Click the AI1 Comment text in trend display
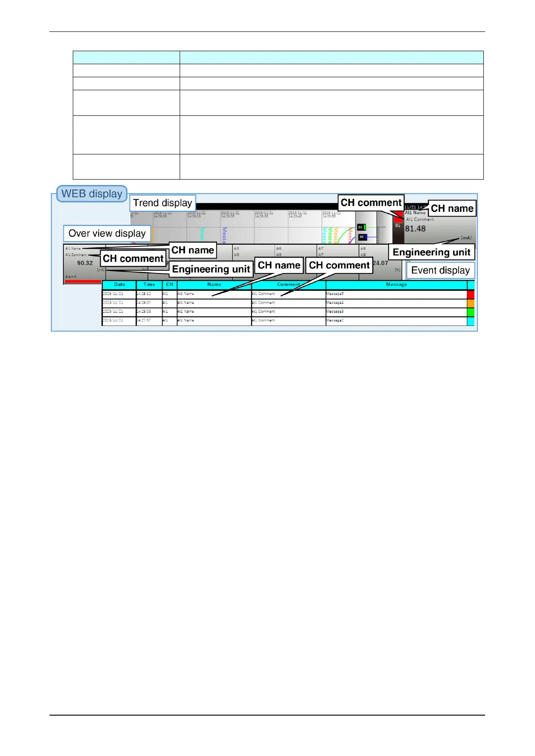Viewport: 535px width, 756px height. [x=420, y=220]
